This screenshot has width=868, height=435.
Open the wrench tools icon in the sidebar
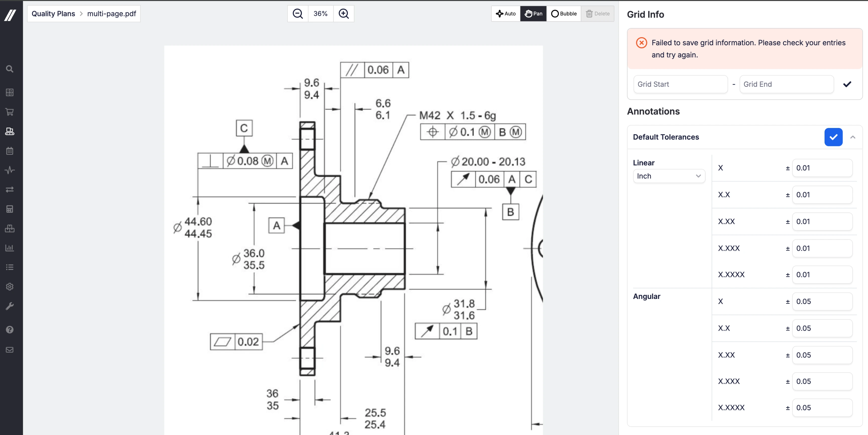pos(10,306)
